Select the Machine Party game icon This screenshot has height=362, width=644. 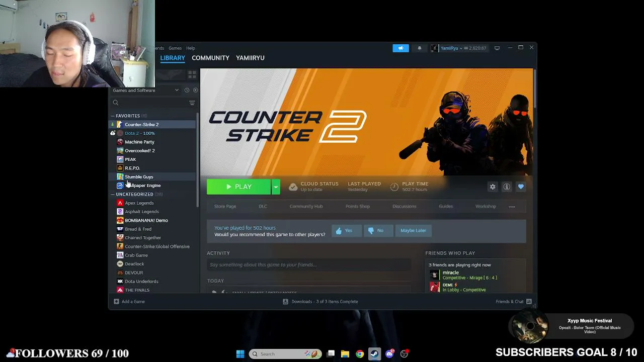[x=120, y=142]
